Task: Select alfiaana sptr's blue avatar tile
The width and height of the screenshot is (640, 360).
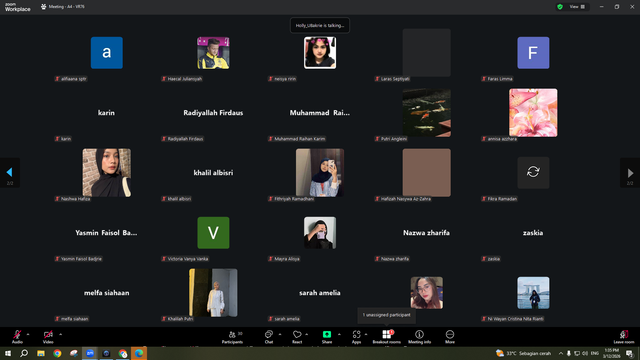Action: [x=107, y=53]
